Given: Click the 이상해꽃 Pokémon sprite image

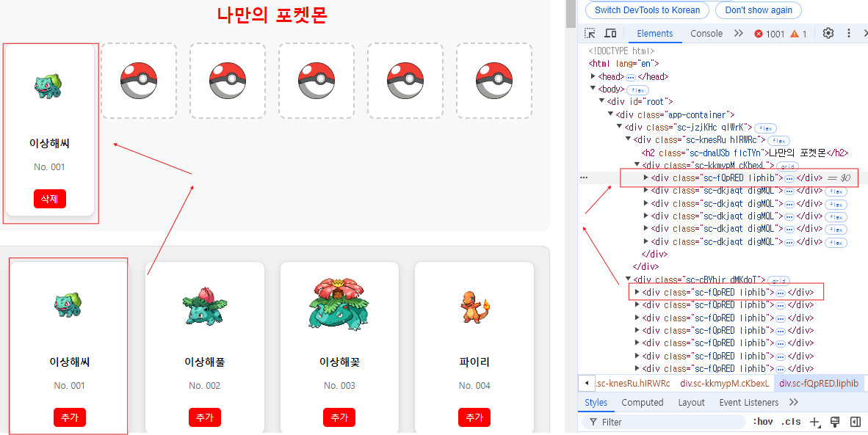Looking at the screenshot, I should pyautogui.click(x=339, y=304).
